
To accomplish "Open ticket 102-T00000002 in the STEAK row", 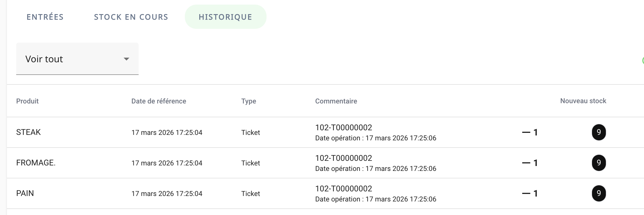I will tap(344, 128).
